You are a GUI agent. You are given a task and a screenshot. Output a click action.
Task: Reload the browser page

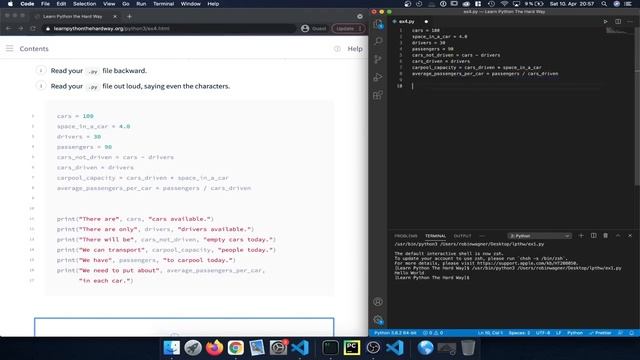pos(33,28)
